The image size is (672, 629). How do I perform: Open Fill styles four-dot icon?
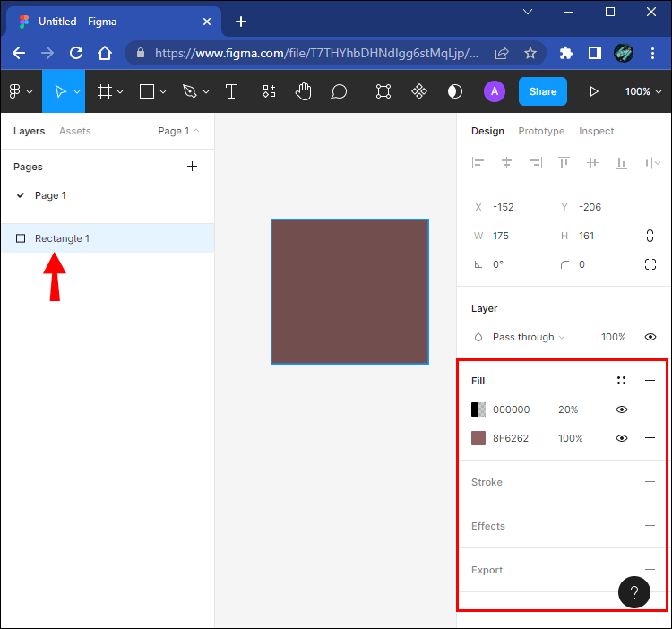[x=621, y=381]
